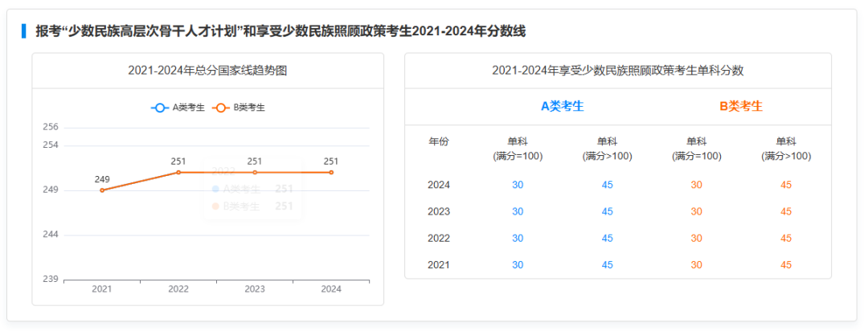The width and height of the screenshot is (868, 331).
Task: Select the 249 value label above 2021
Action: click(102, 179)
